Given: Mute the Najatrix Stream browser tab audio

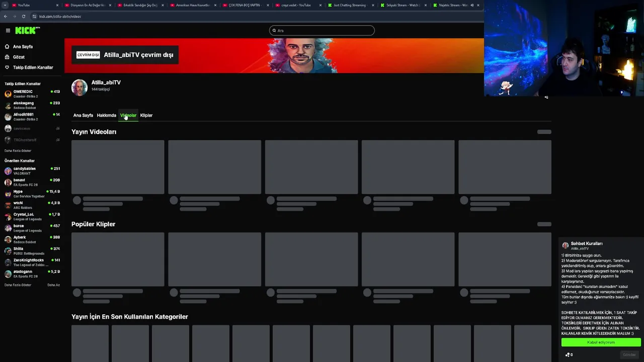Looking at the screenshot, I should point(472,5).
